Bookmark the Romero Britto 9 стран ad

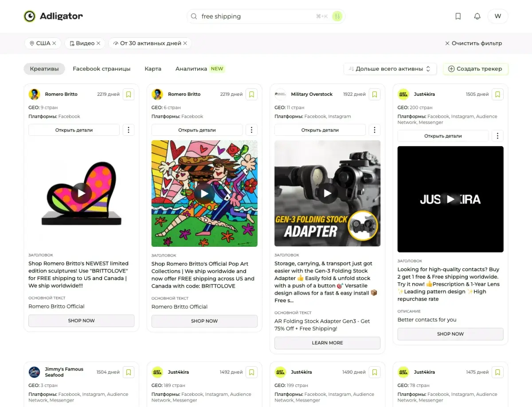(129, 94)
